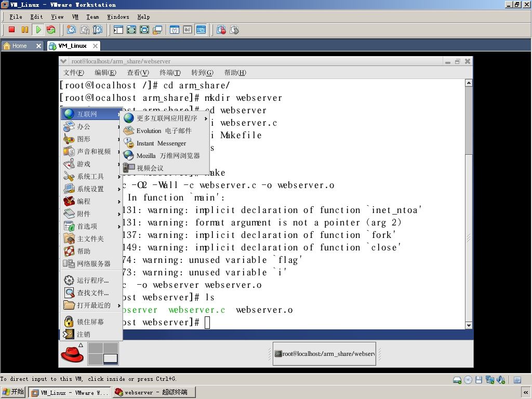Open 视频会议 menu entry
Screen dimensions: 532x399
click(165, 168)
